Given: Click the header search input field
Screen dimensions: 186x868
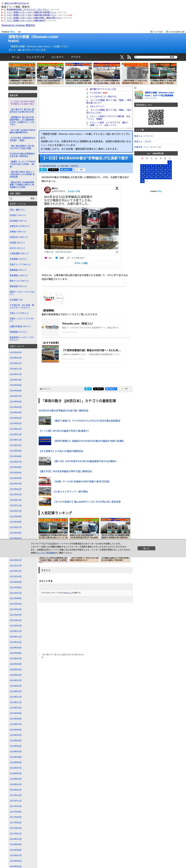Looking at the screenshot, I should tap(150, 57).
